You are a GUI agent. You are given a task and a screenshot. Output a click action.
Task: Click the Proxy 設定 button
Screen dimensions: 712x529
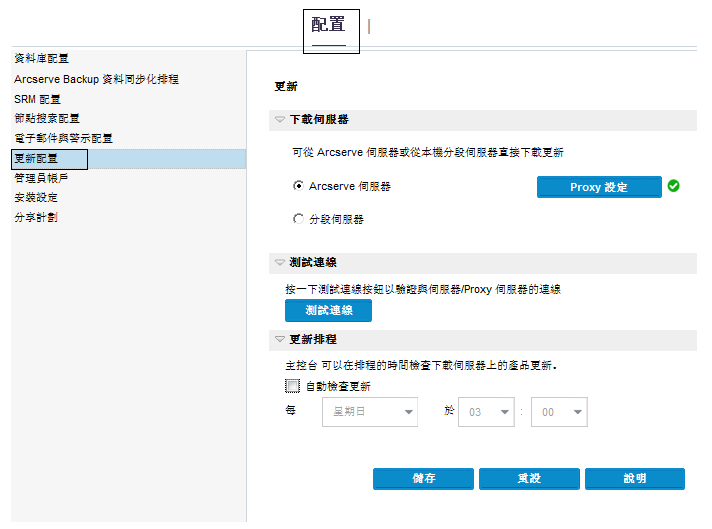coord(599,187)
